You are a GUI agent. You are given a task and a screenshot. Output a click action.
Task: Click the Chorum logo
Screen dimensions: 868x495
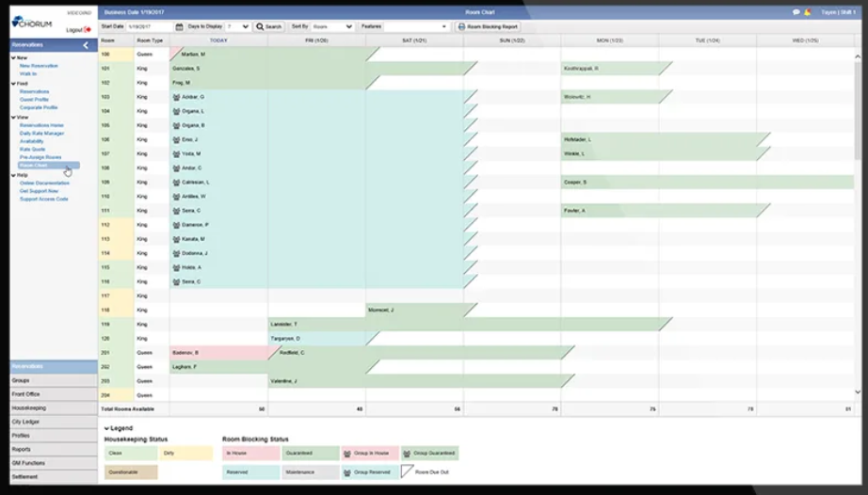point(32,23)
